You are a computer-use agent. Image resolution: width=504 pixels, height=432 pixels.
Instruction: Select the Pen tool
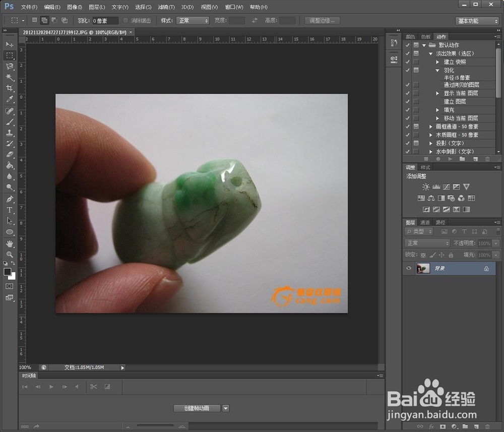(10, 199)
